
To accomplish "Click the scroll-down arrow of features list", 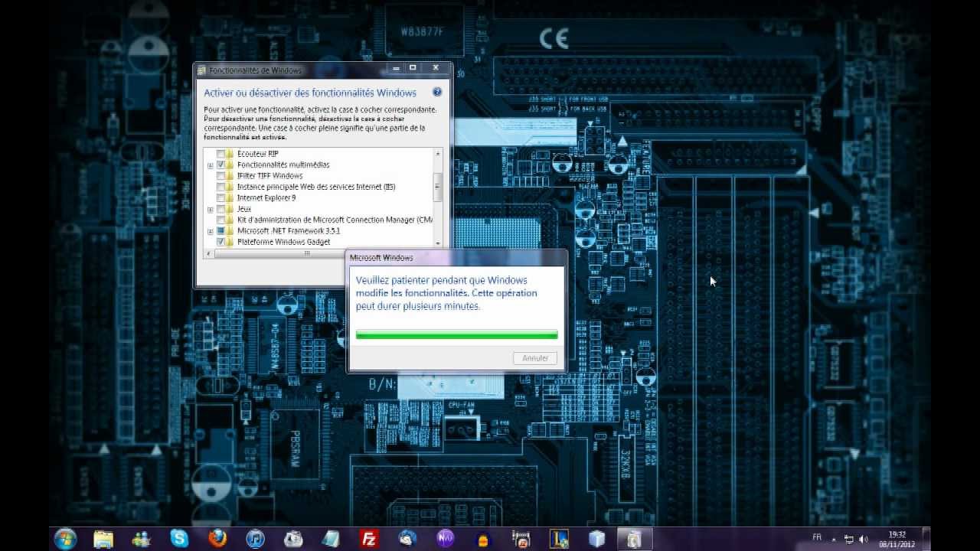I will pos(438,243).
